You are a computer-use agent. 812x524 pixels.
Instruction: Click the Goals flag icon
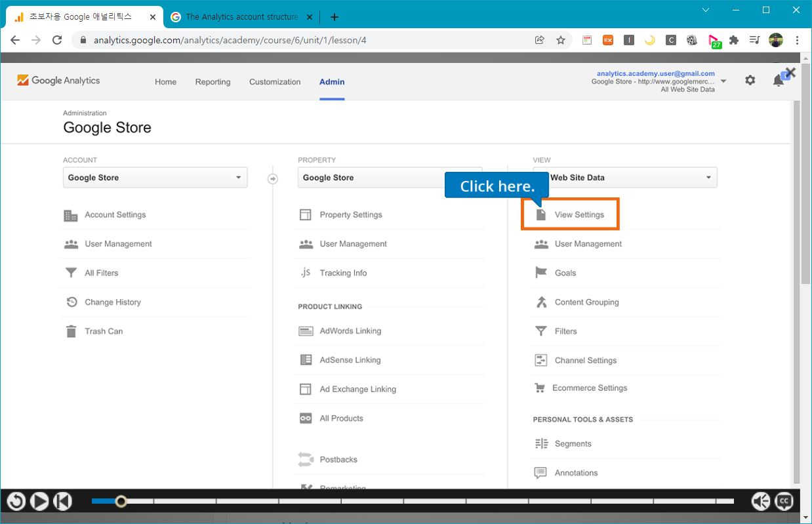541,273
